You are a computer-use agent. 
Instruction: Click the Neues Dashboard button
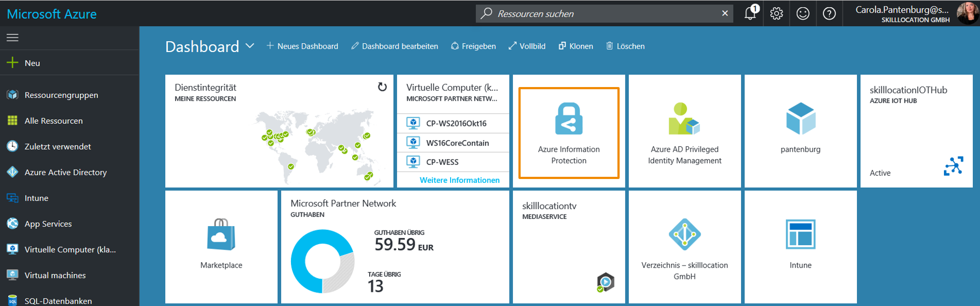[302, 46]
